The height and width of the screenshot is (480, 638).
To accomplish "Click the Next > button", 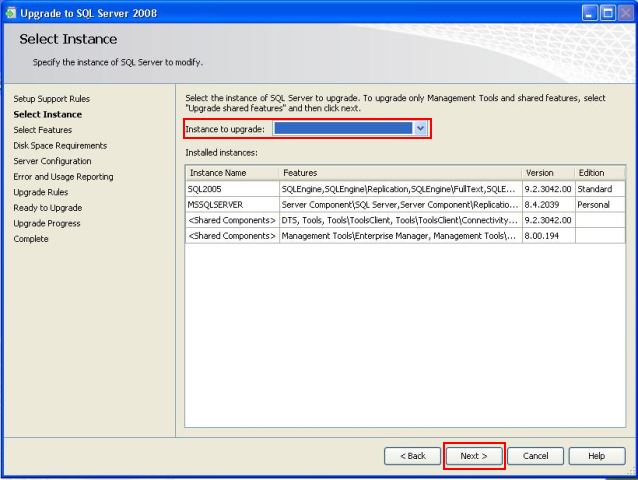I will [x=474, y=456].
